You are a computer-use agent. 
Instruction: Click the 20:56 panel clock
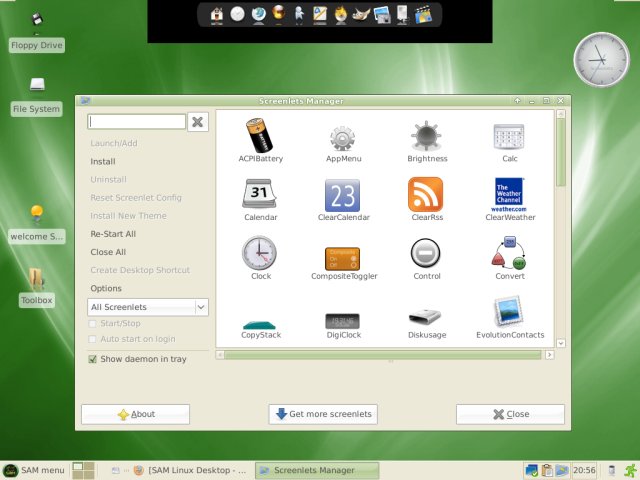click(584, 470)
